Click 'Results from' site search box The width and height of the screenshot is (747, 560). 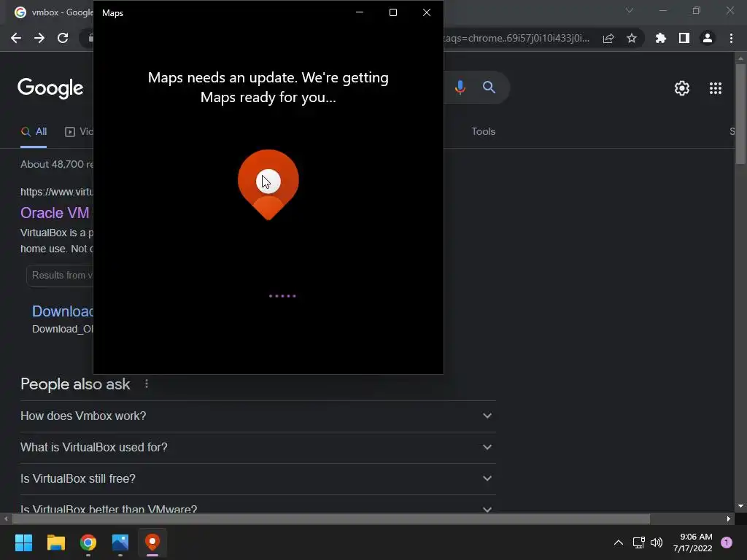(x=60, y=275)
